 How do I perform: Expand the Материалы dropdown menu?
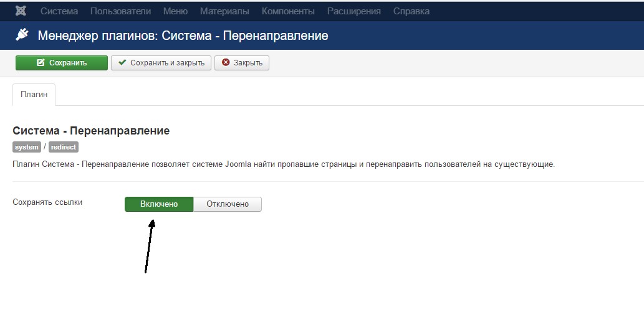coord(224,11)
